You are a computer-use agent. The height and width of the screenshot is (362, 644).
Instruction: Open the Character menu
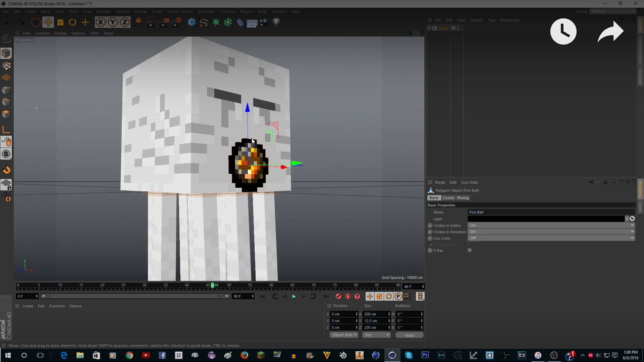227,11
